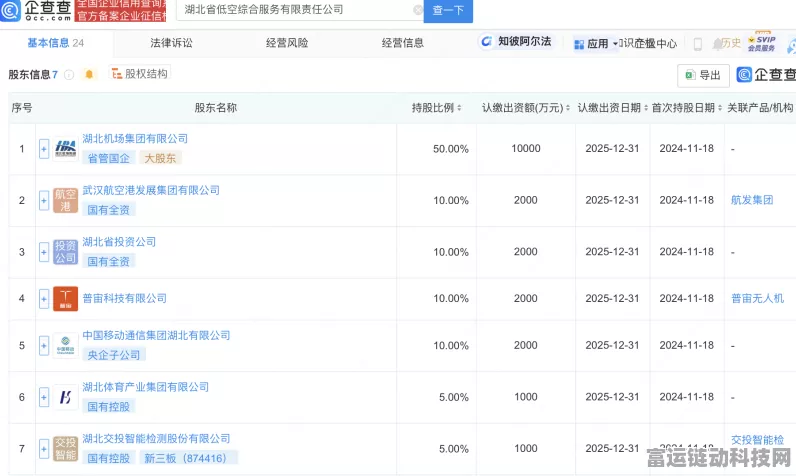Open related product 航发集团
796x476 pixels.
752,200
